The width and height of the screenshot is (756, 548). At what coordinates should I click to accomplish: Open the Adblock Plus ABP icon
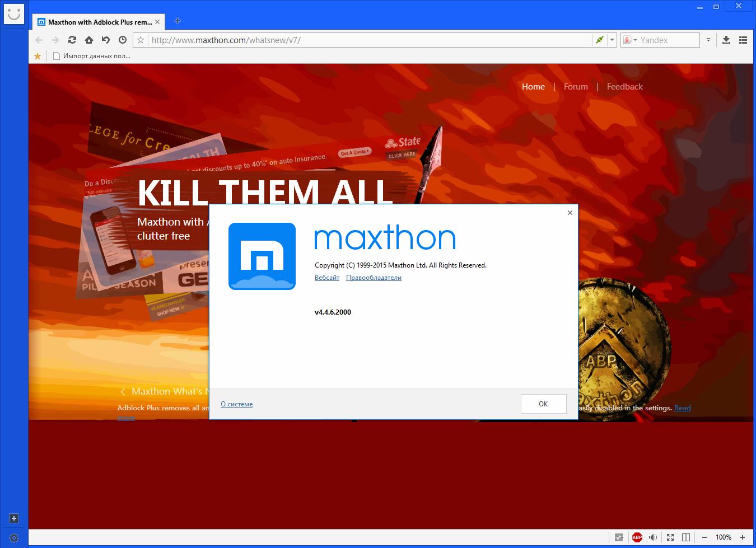pos(637,537)
